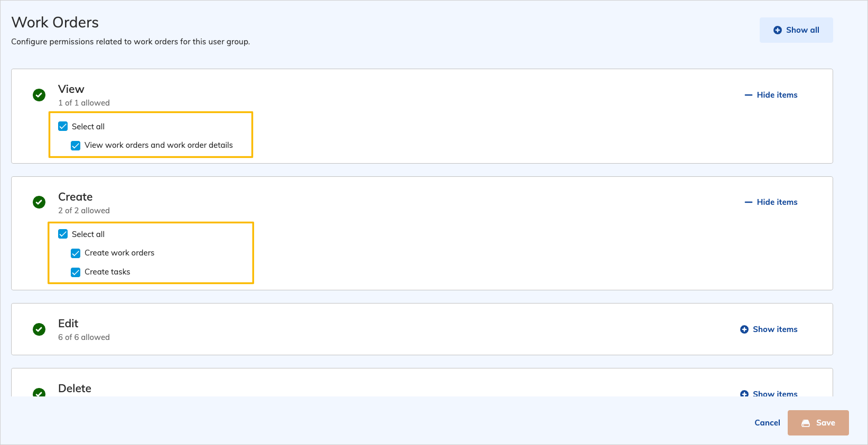
Task: Click the green check icon beside Delete
Action: [x=39, y=393]
